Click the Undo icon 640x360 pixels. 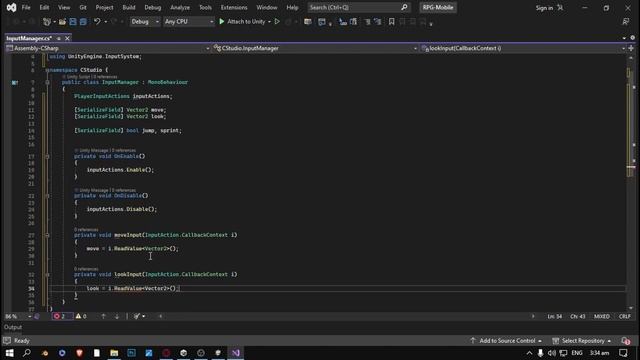[97, 22]
